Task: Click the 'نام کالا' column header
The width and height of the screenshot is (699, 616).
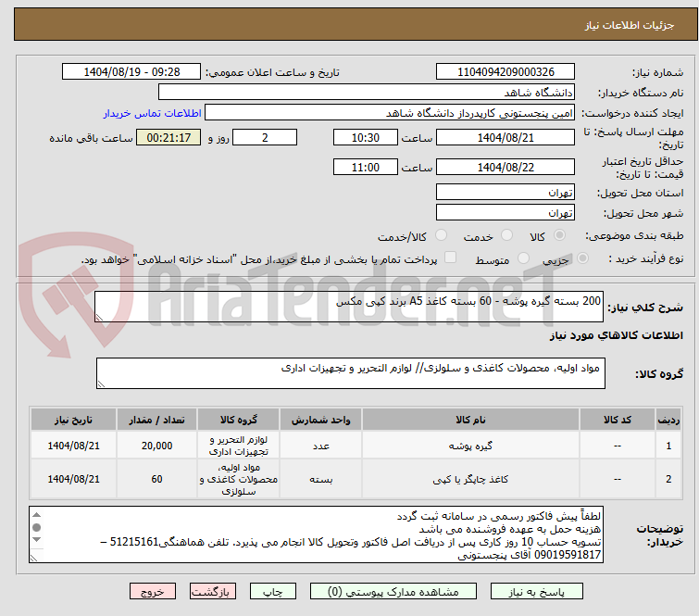Action: point(470,420)
